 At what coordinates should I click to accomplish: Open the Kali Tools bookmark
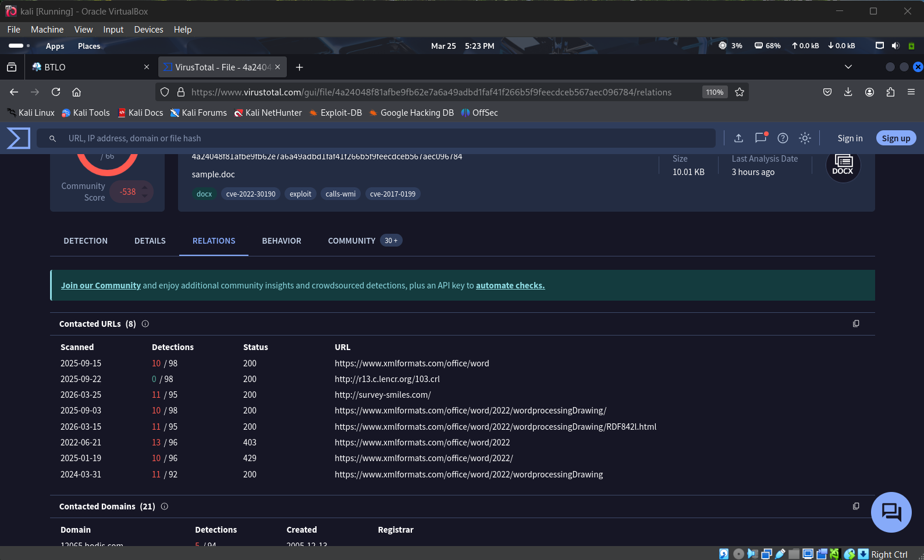point(86,113)
